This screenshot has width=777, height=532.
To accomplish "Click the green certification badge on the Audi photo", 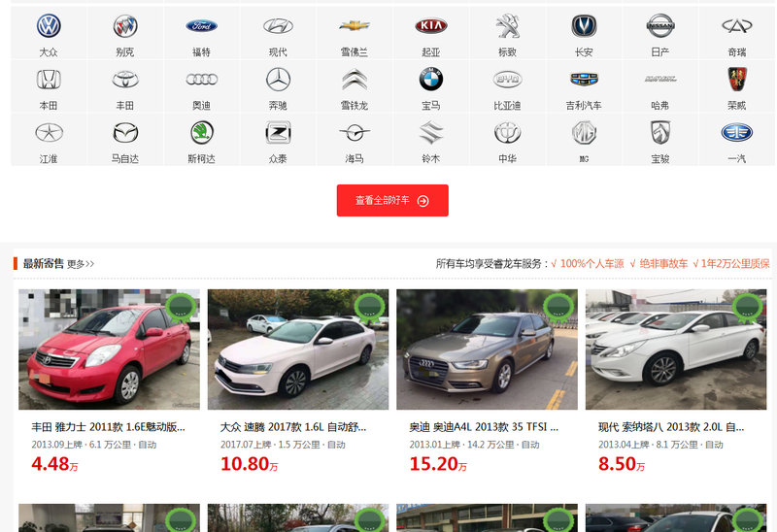I will coord(558,308).
